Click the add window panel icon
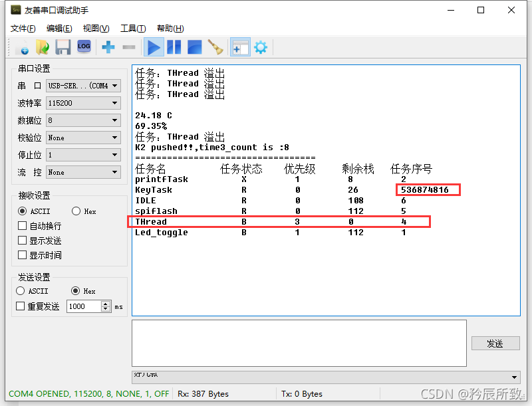 point(240,47)
